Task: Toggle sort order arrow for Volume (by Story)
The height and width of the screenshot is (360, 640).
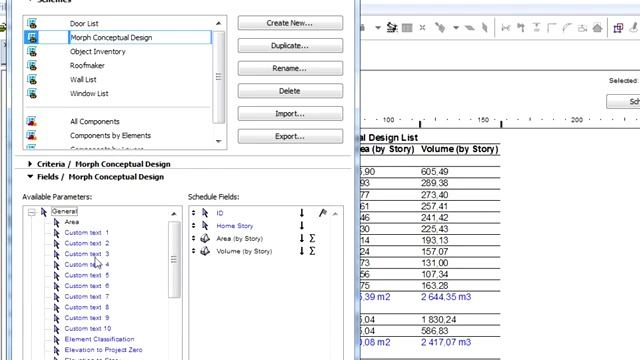Action: (x=302, y=251)
